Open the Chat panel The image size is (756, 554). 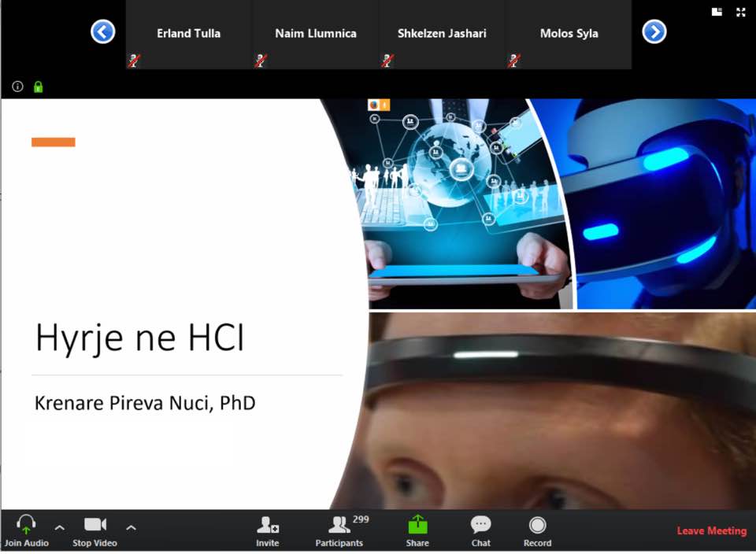point(480,531)
